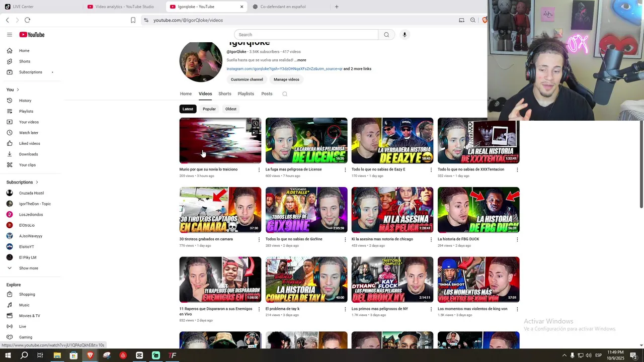Go back with browser back arrow
Image resolution: width=644 pixels, height=362 pixels.
[x=8, y=20]
